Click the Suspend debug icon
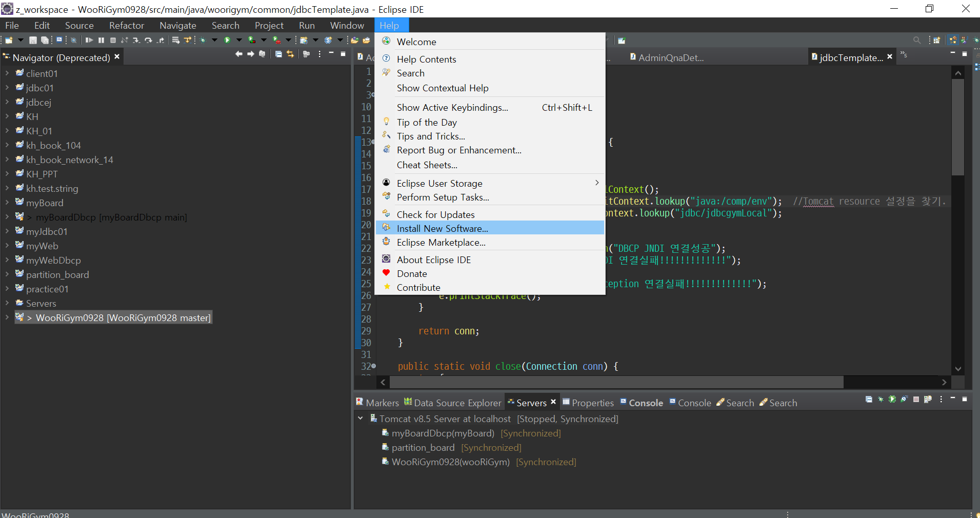Screen dimensions: 980x518 (101, 40)
